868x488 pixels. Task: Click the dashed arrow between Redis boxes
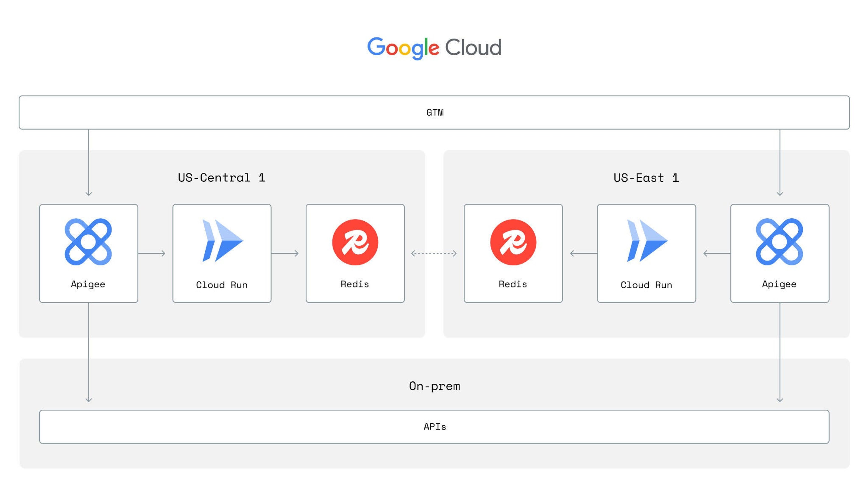[x=434, y=253]
